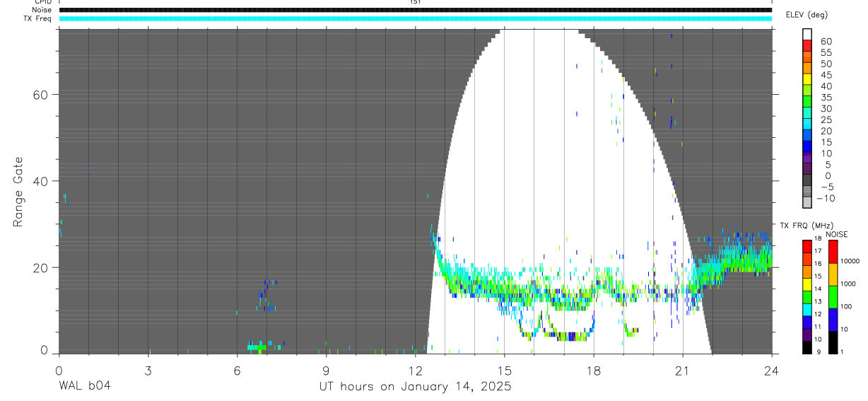Click the Range Gate axis title
The width and height of the screenshot is (868, 401).
(x=18, y=191)
